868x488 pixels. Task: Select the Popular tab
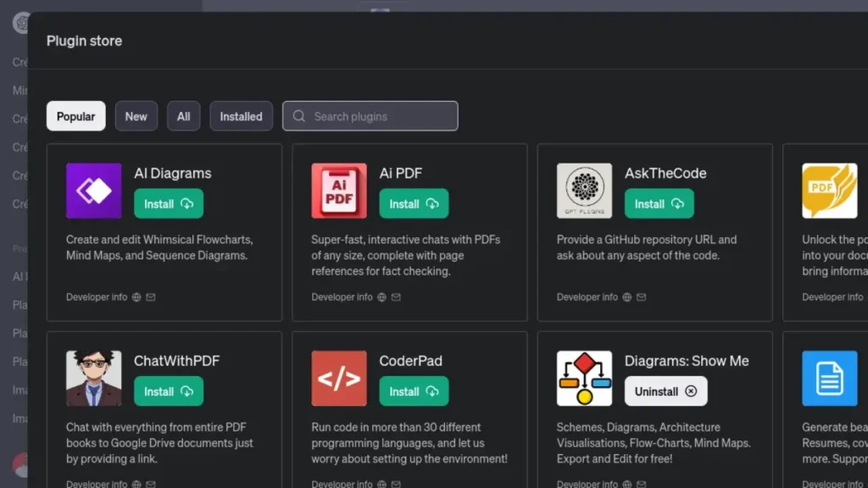pyautogui.click(x=75, y=116)
